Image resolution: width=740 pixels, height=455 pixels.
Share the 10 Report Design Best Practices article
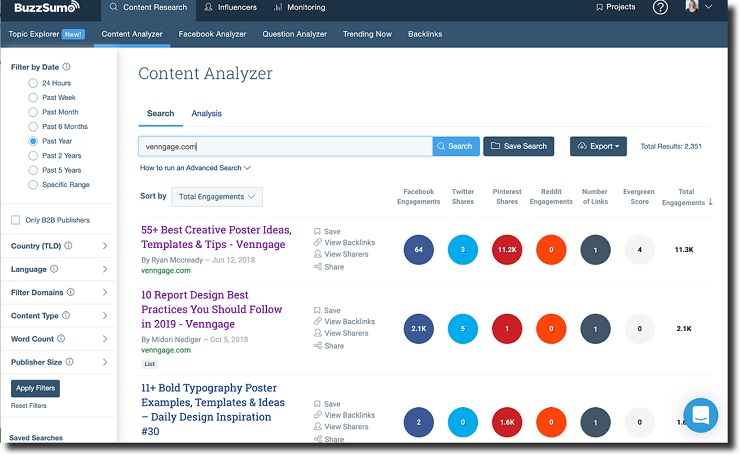tap(329, 345)
